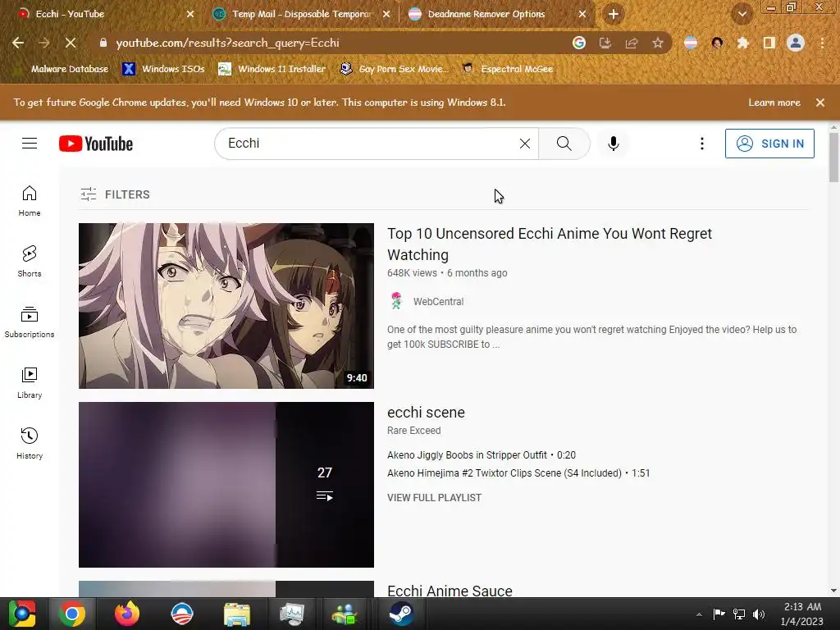Open Chrome from the taskbar

(72, 614)
